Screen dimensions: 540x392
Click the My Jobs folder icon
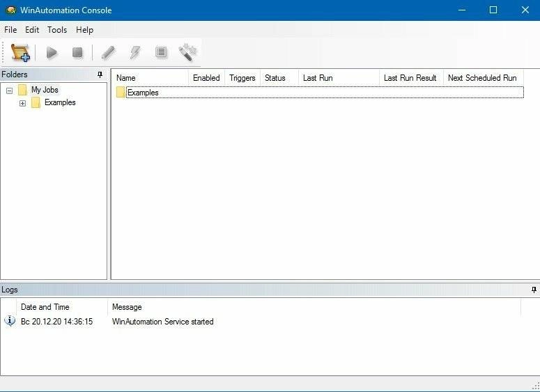tap(22, 90)
